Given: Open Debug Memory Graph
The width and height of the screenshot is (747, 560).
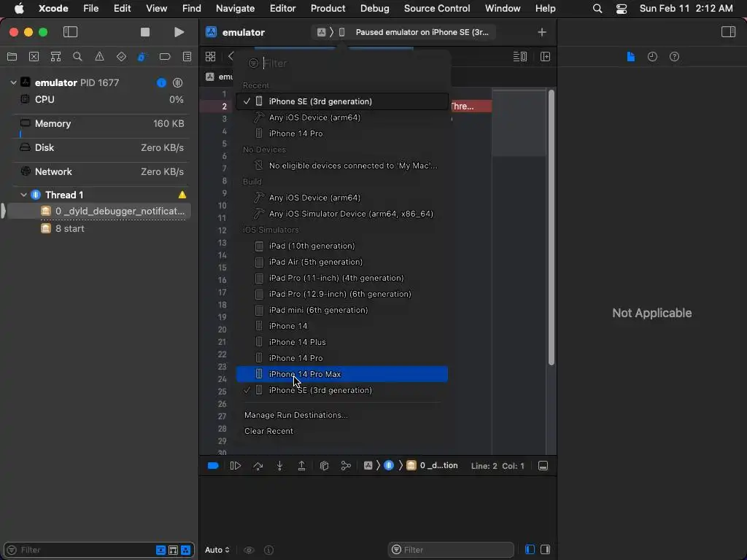Looking at the screenshot, I should tap(346, 466).
